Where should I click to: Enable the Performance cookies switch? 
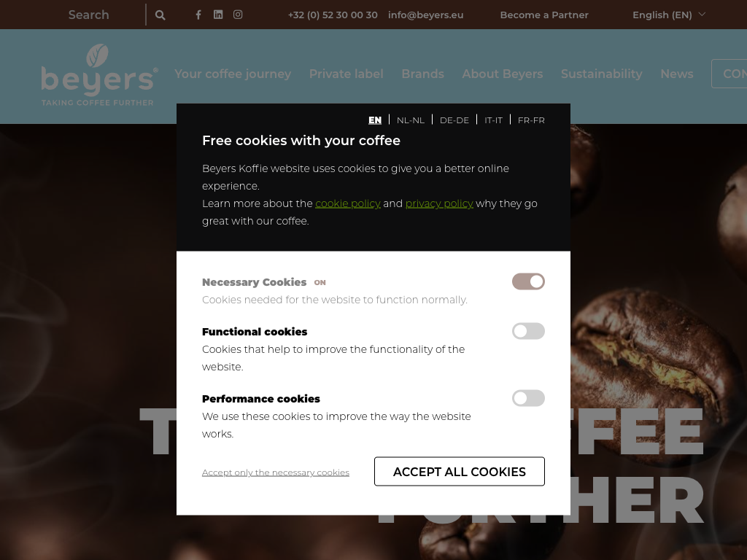click(528, 398)
